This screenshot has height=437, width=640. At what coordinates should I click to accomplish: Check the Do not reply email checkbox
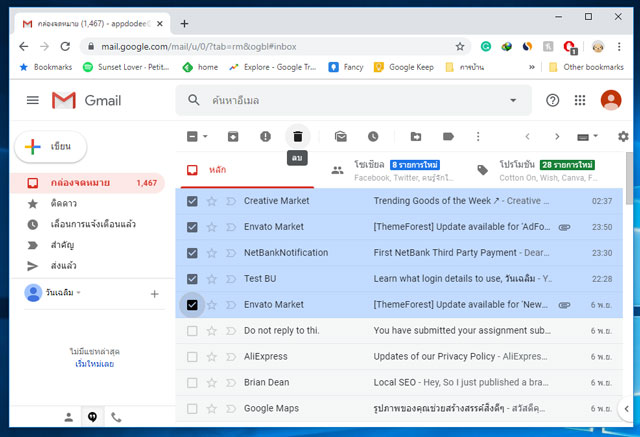pos(192,331)
